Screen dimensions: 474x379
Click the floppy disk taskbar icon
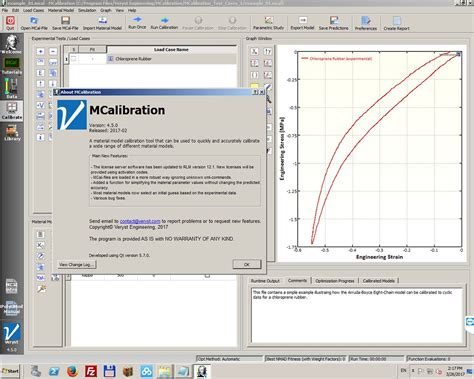109,371
